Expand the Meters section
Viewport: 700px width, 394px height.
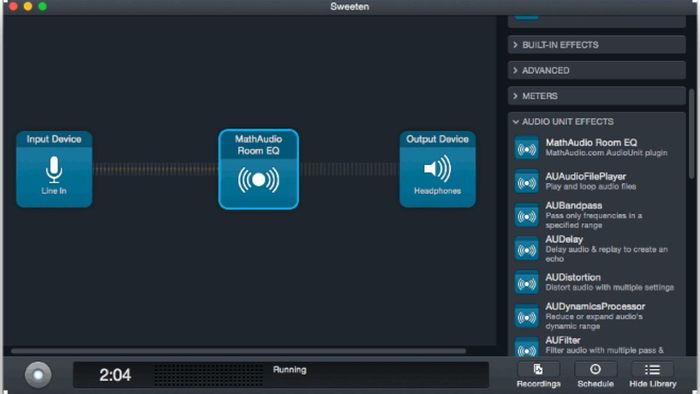click(x=596, y=96)
